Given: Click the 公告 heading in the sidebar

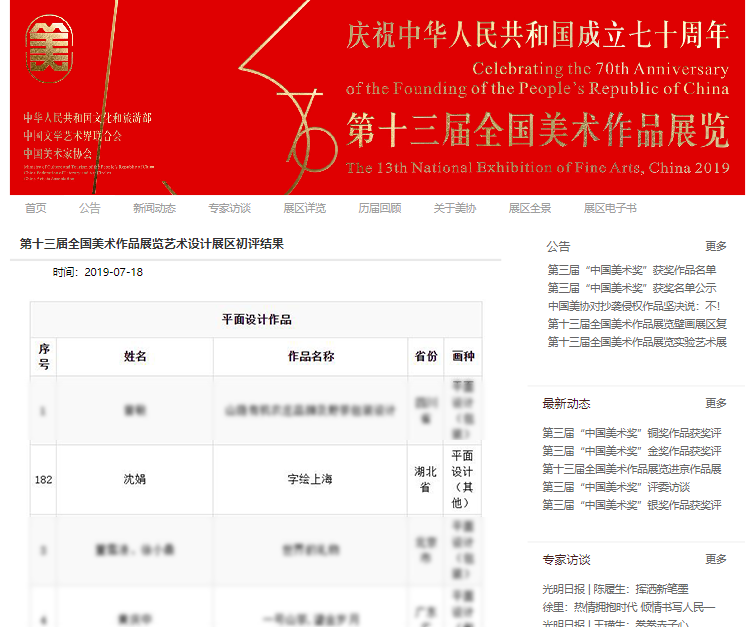Looking at the screenshot, I should [x=559, y=247].
